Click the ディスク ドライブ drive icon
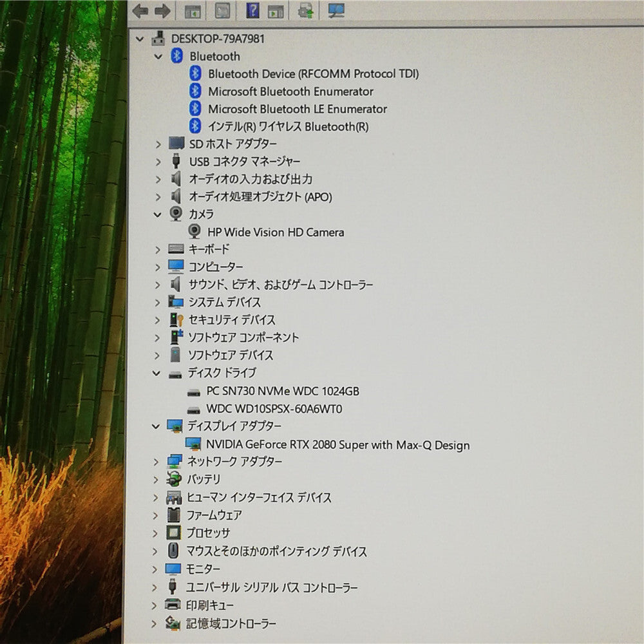 (175, 375)
